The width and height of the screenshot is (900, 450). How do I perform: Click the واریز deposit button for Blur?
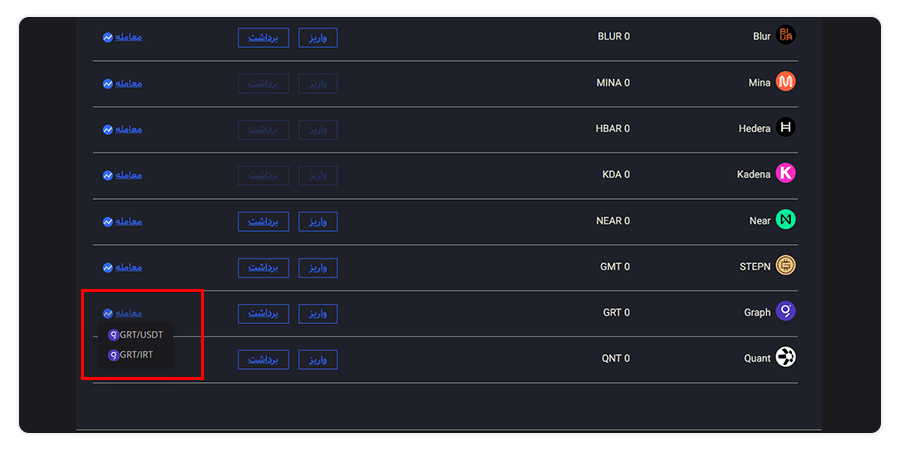(318, 38)
